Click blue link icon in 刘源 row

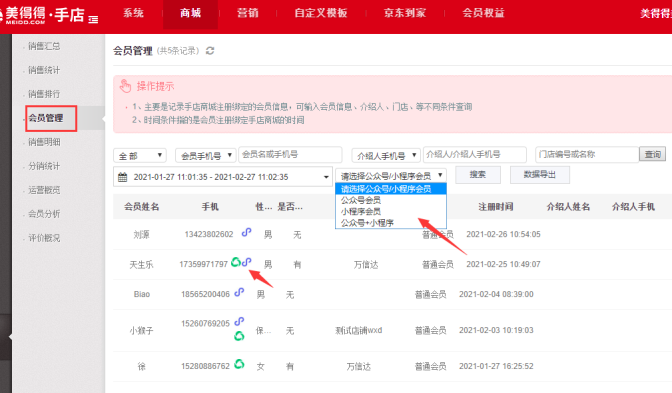pyautogui.click(x=246, y=232)
